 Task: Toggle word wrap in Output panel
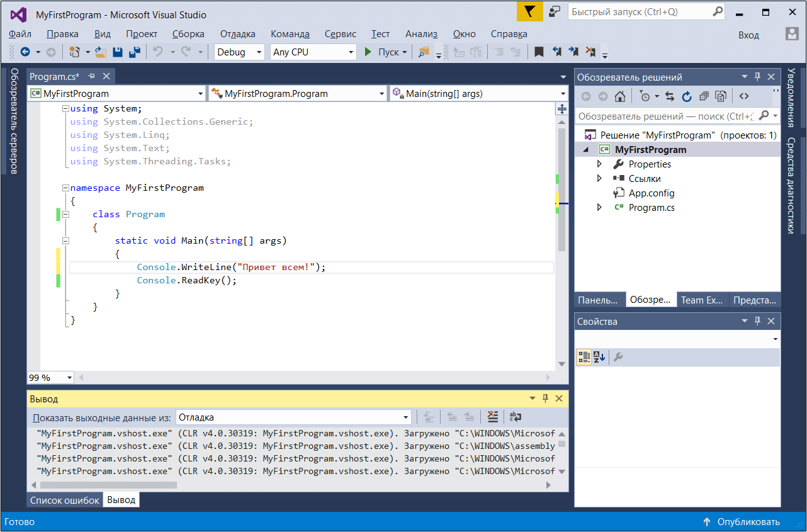(x=516, y=417)
